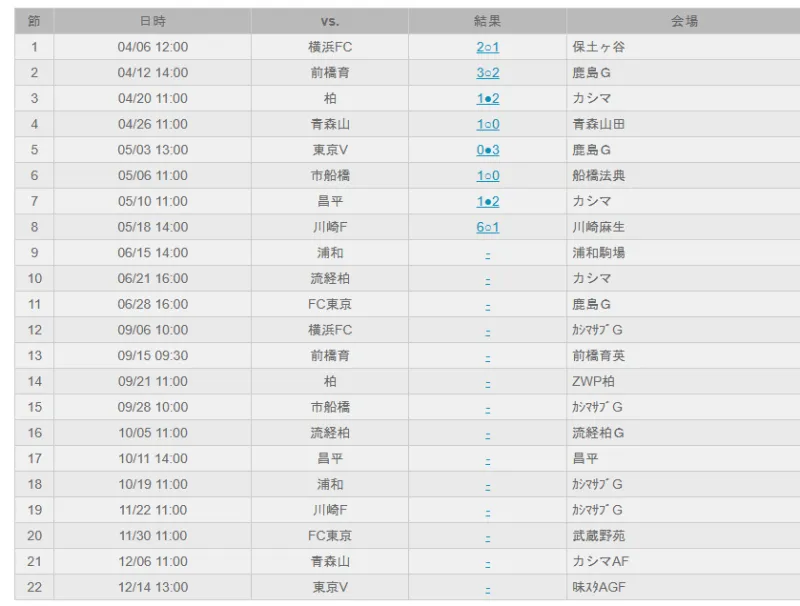Screen dimensions: 800x606
Task: Click the pending result link for matchday 10
Action: pos(488,279)
